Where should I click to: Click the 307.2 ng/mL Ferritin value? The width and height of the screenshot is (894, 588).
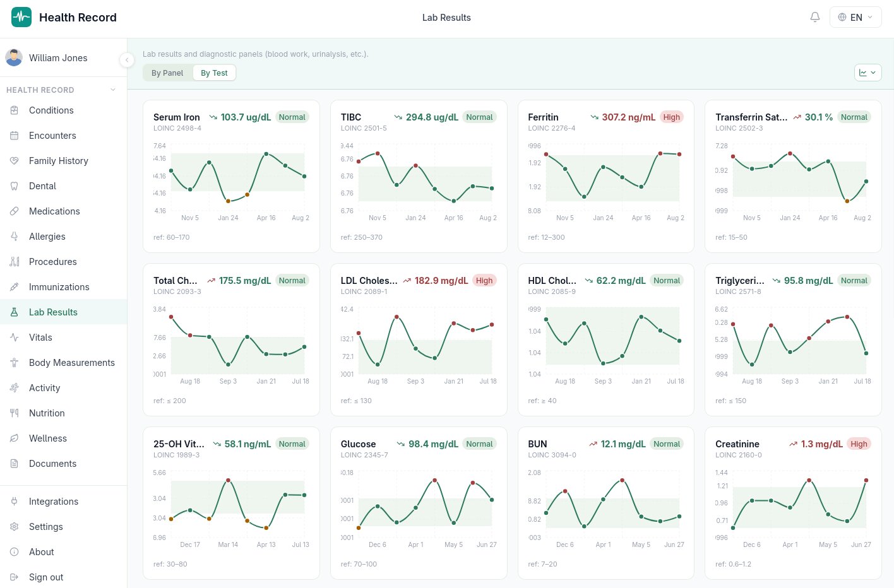point(629,117)
